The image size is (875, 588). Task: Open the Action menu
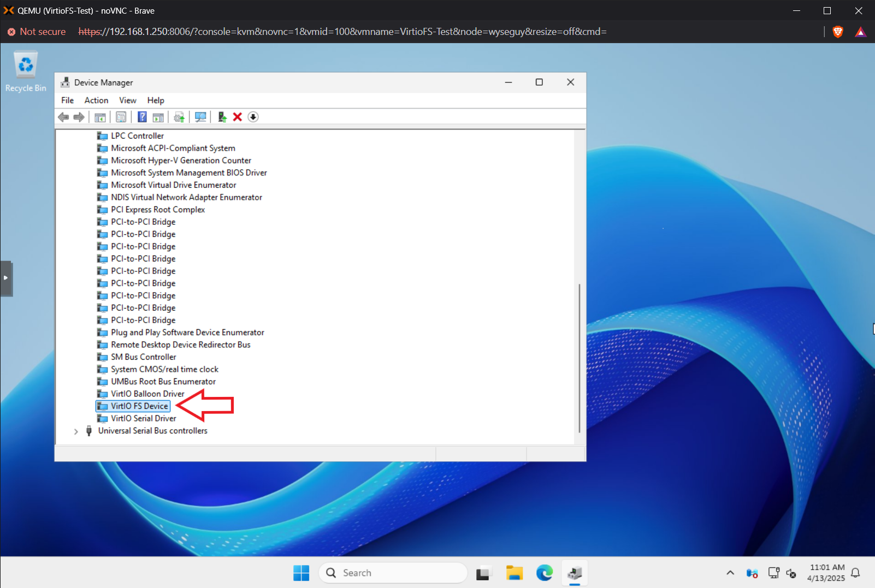coord(96,100)
